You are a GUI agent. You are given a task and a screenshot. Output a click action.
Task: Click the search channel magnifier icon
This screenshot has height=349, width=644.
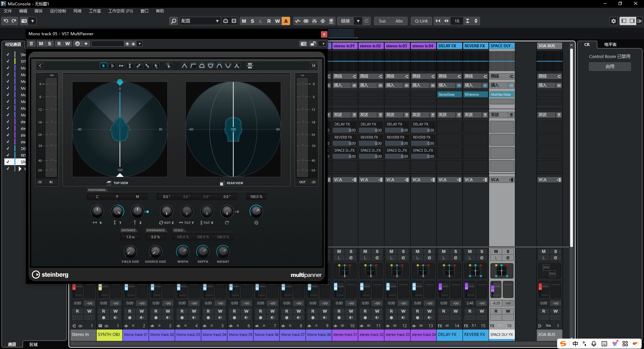click(173, 21)
